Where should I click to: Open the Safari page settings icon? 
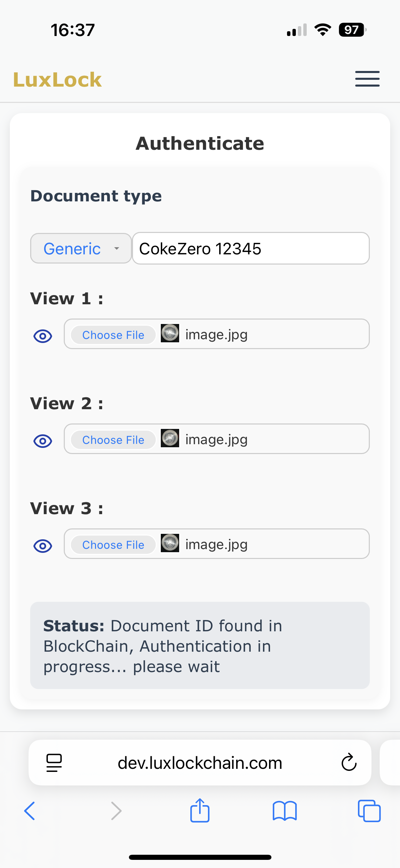point(54,763)
